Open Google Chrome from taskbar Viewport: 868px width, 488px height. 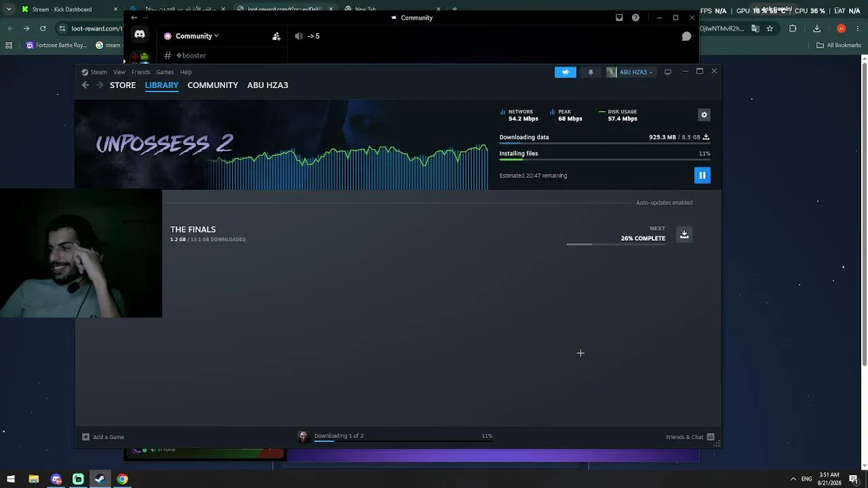[x=122, y=479]
